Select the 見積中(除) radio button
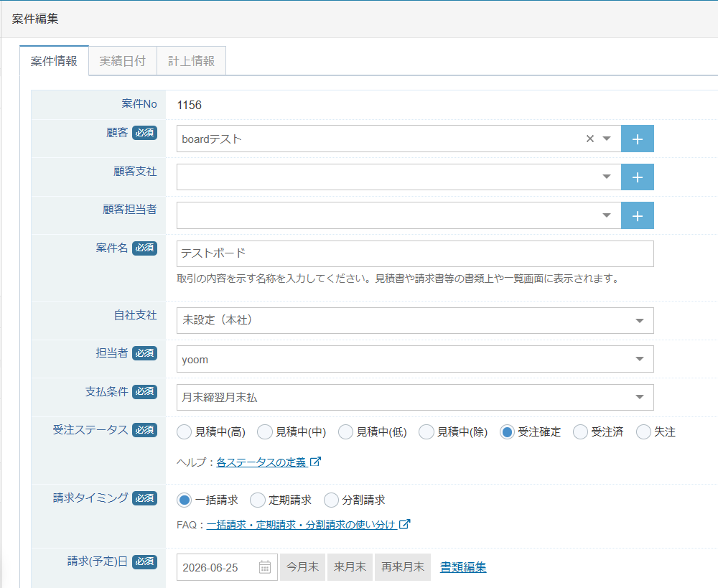The image size is (718, 588). [x=426, y=431]
